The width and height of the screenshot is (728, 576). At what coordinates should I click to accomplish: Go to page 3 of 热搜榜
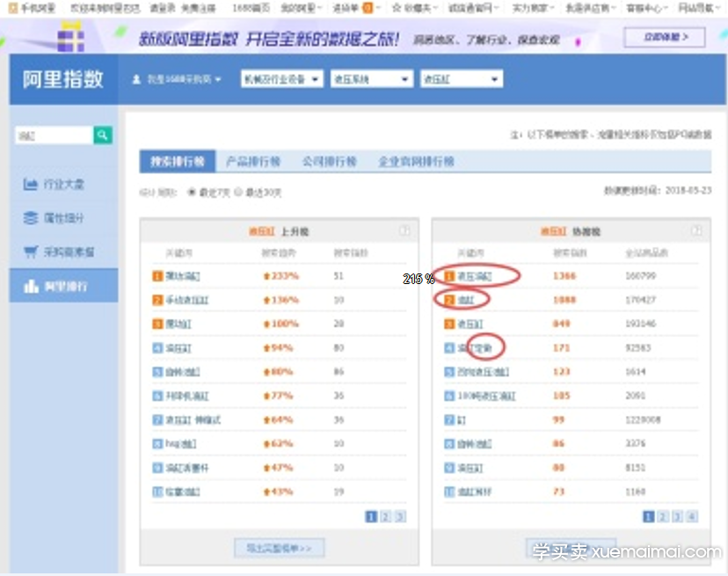tap(677, 516)
